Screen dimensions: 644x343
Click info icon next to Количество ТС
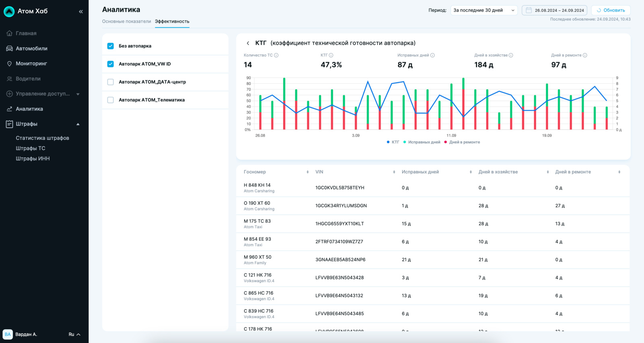[276, 55]
